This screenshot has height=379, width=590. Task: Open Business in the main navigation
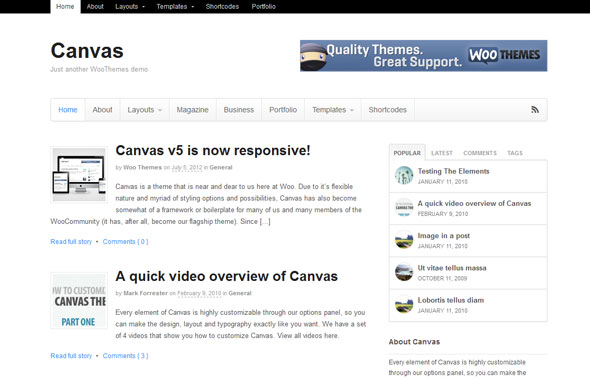click(239, 110)
